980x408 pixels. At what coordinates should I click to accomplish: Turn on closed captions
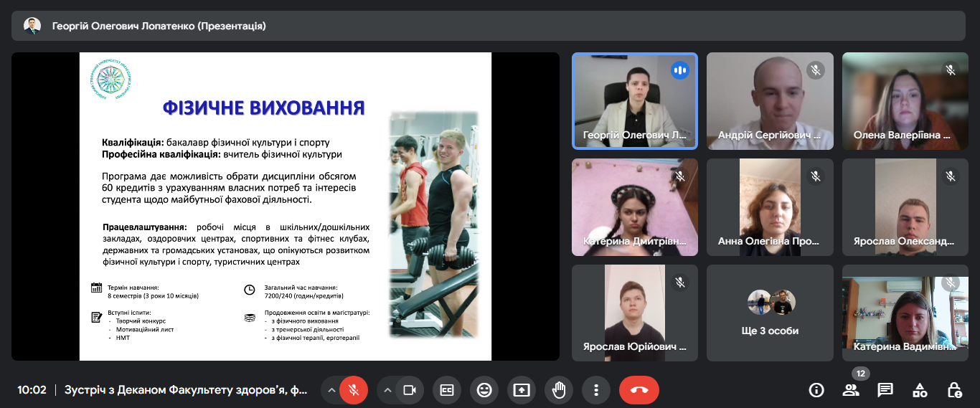click(x=447, y=390)
